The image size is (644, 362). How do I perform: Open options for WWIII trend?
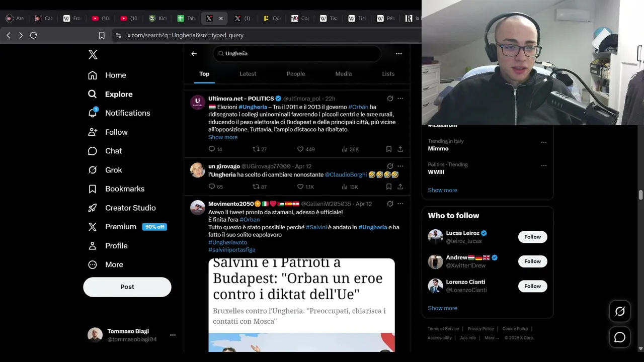(543, 165)
